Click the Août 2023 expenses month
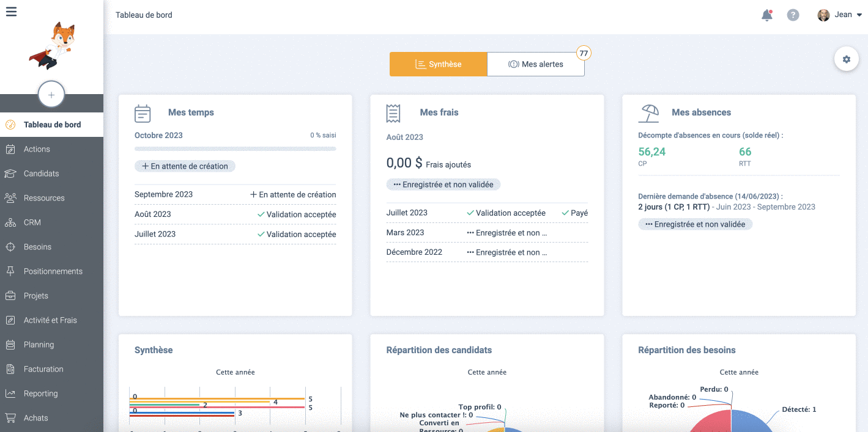Image resolution: width=868 pixels, height=432 pixels. (x=405, y=137)
